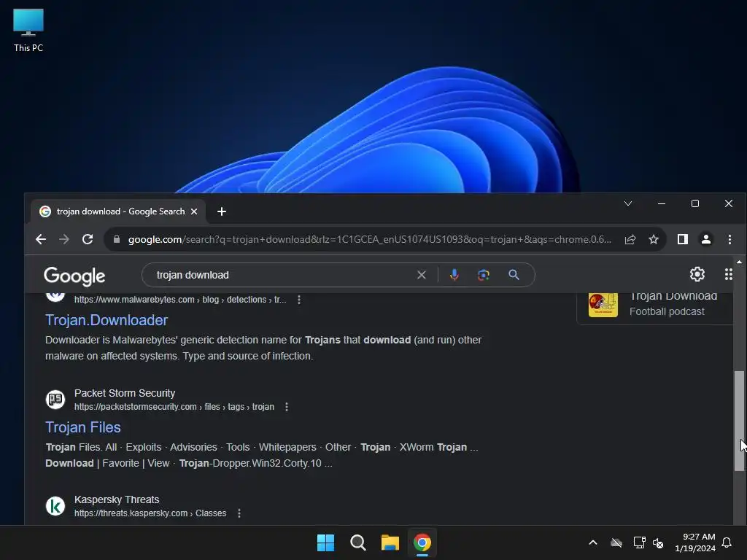Open This PC desktop icon

pyautogui.click(x=28, y=31)
